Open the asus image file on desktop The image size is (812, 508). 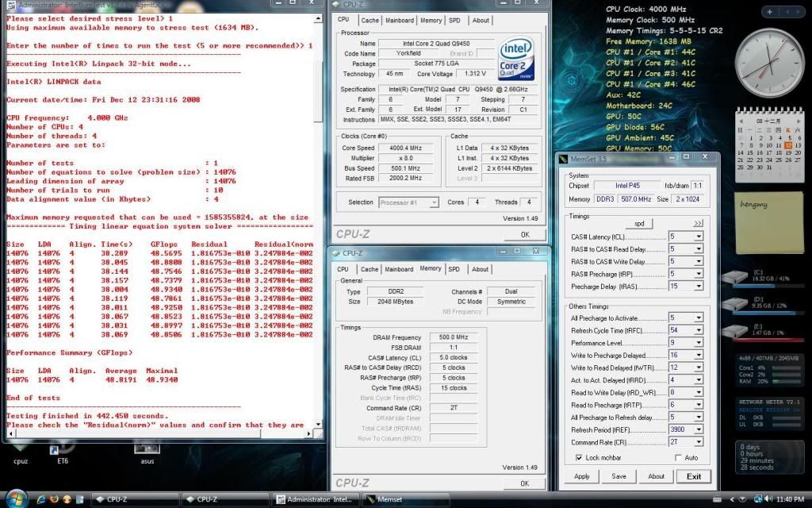click(x=147, y=451)
